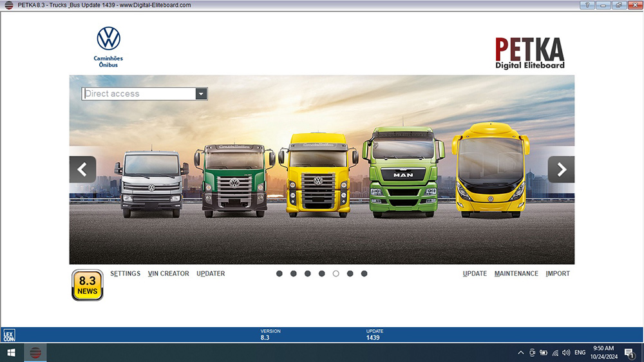Open UPDATER

click(x=211, y=274)
